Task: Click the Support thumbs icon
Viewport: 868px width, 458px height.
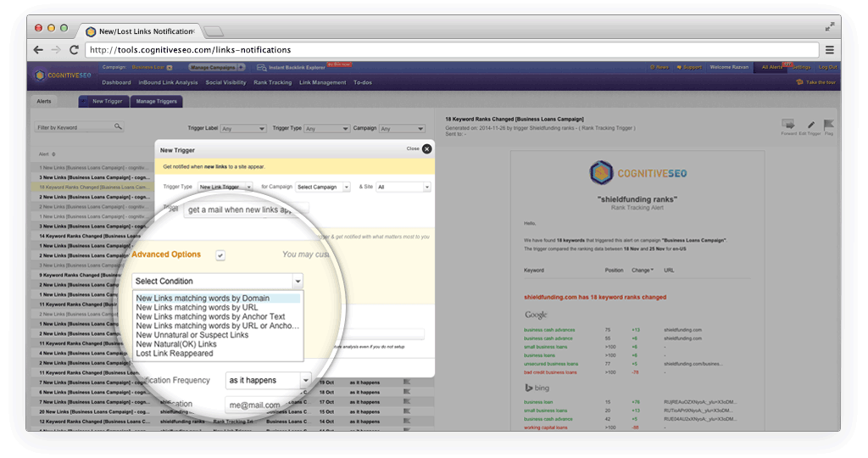Action: tap(679, 67)
